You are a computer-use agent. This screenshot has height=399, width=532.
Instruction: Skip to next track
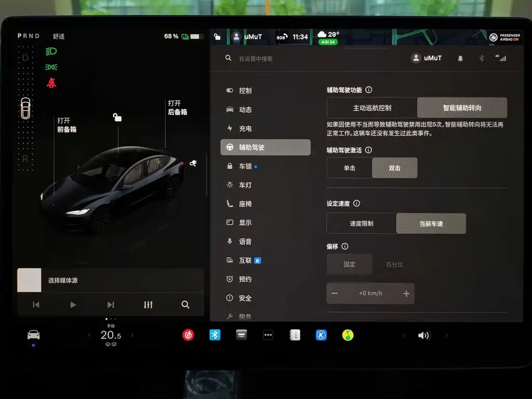coord(111,304)
